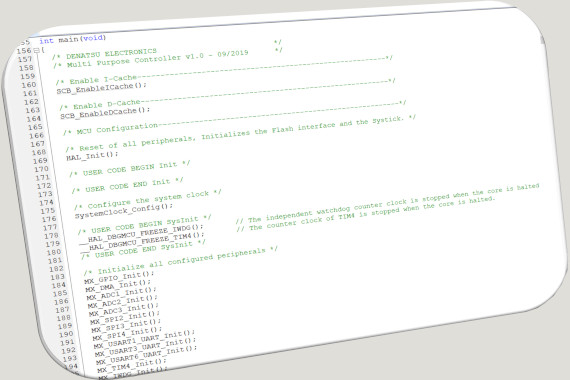Click the int main(void) declaration
Screen dimensions: 570x380
(x=73, y=39)
